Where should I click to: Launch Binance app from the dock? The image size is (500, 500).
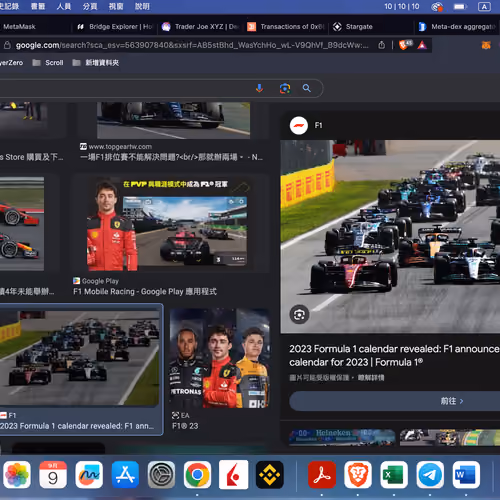(x=269, y=475)
